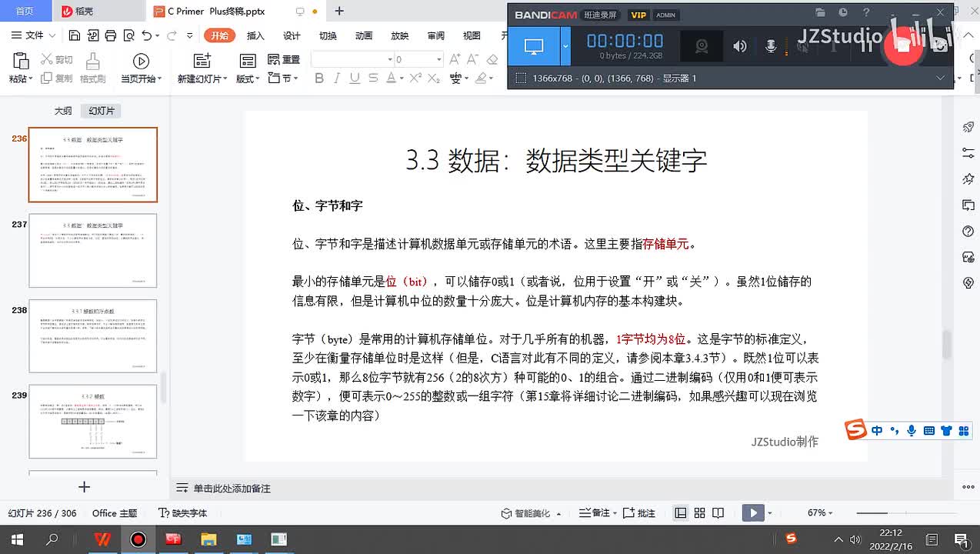Viewport: 980px width, 554px height.
Task: Select slide 239 thumbnail
Action: [92, 422]
